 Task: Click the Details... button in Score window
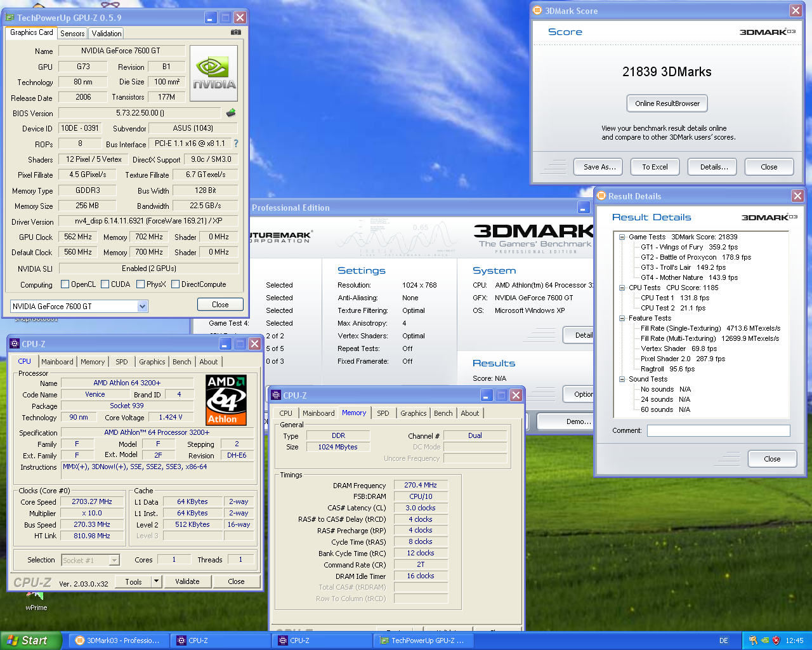714,167
